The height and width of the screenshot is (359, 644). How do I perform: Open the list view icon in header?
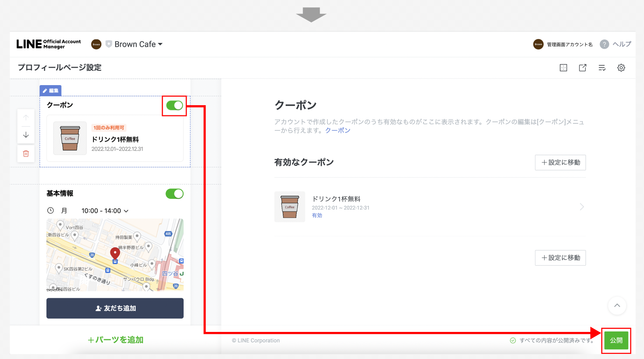pos(602,68)
